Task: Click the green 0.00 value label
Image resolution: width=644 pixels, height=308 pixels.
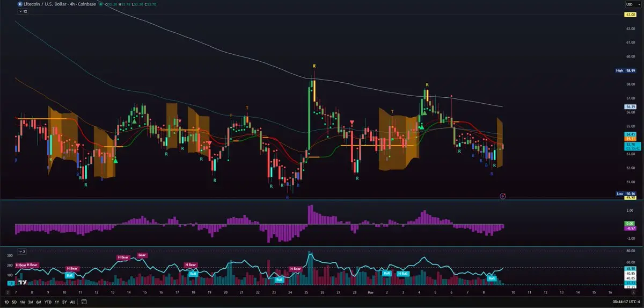Action: [630, 224]
